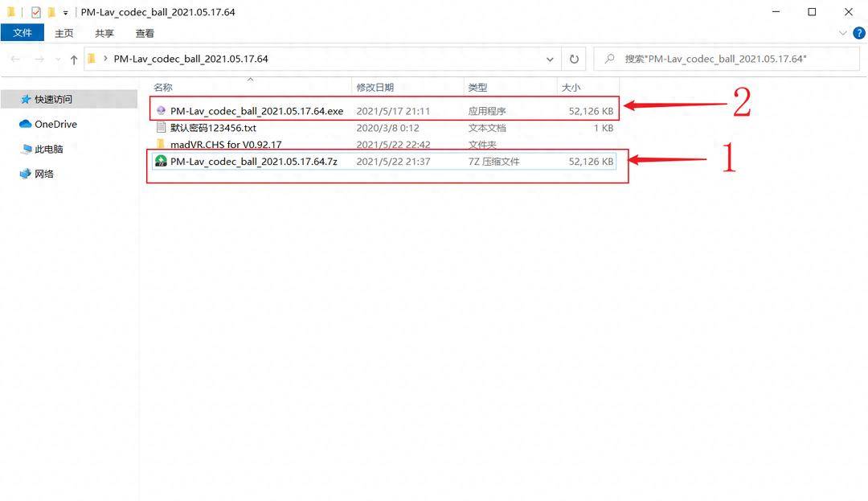Viewport: 868px width, 501px height.
Task: Expand the ribbon with the chevron
Action: [842, 33]
